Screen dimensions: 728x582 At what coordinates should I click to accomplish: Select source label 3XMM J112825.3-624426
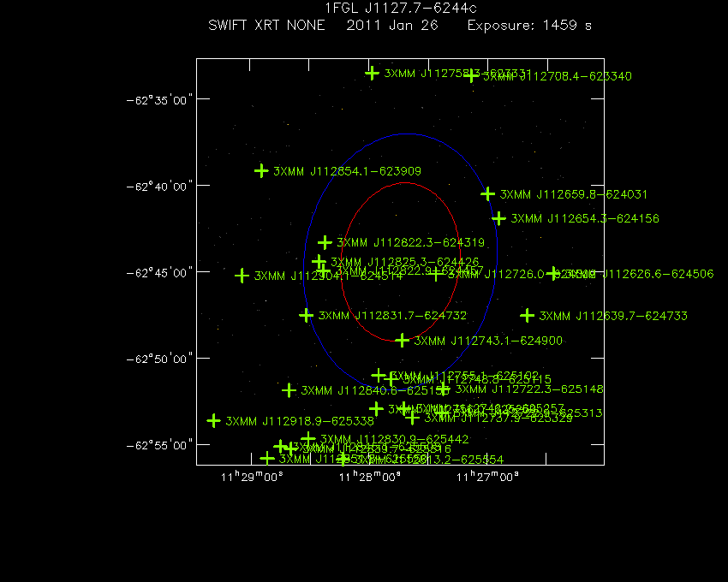[404, 262]
